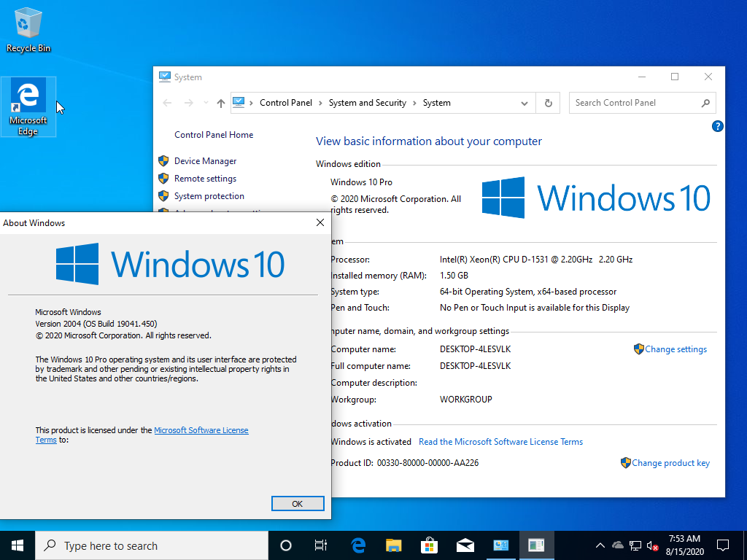Viewport: 747px width, 560px height.
Task: Click the muted speaker volume icon
Action: point(653,545)
